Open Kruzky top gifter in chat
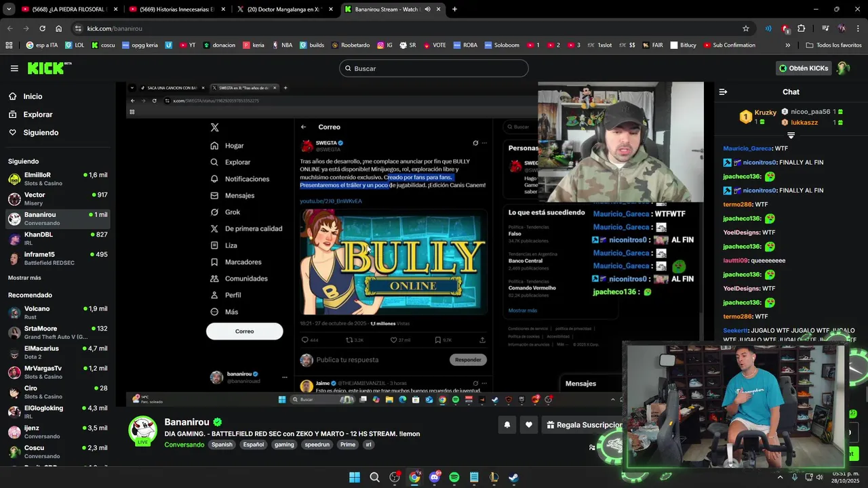 point(757,117)
